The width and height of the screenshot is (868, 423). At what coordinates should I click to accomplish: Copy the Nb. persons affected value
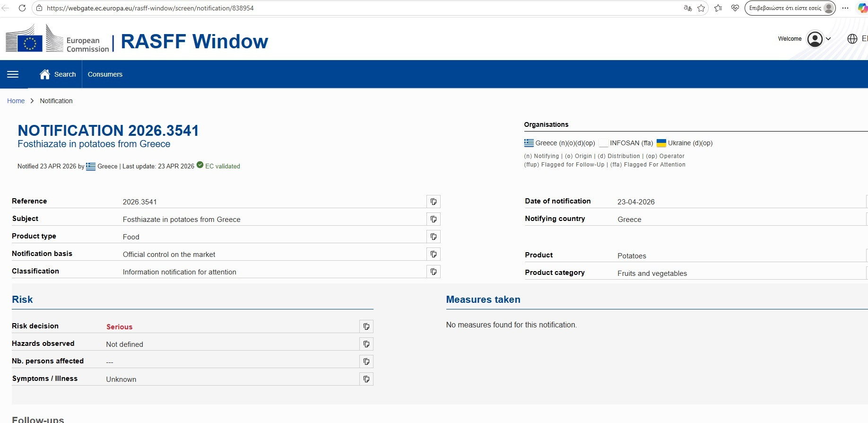point(366,361)
